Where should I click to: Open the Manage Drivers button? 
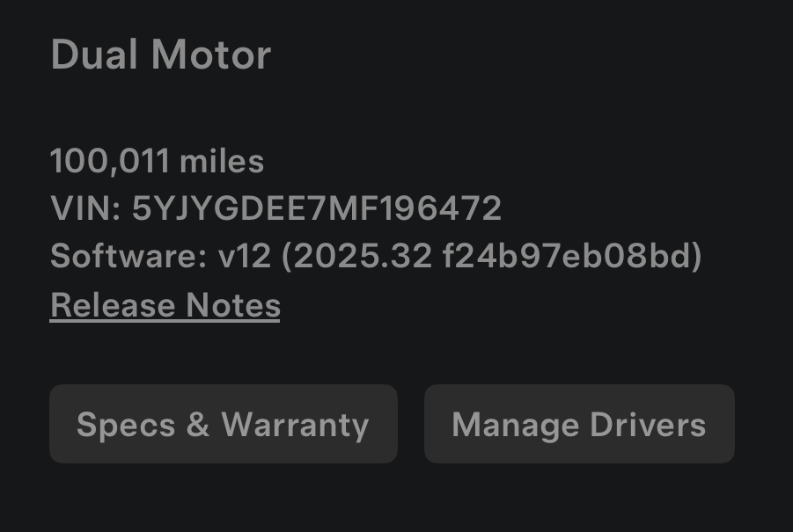click(x=578, y=425)
